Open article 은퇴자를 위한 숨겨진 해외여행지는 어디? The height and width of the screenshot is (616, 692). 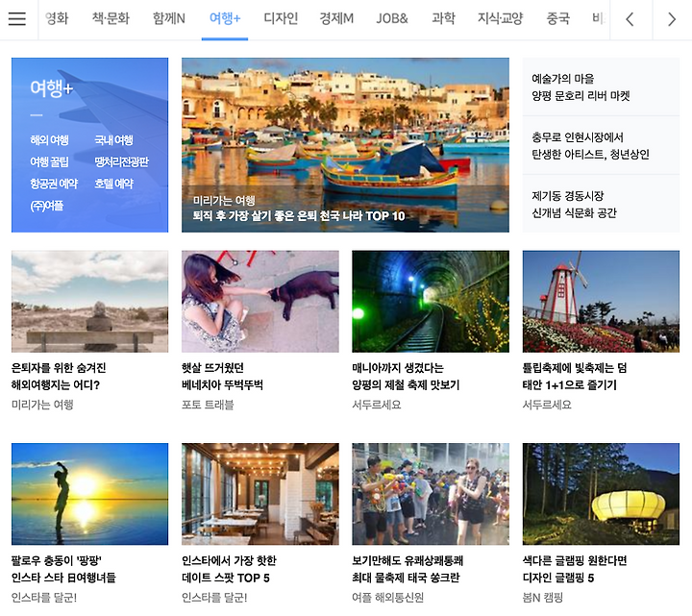[x=59, y=377]
